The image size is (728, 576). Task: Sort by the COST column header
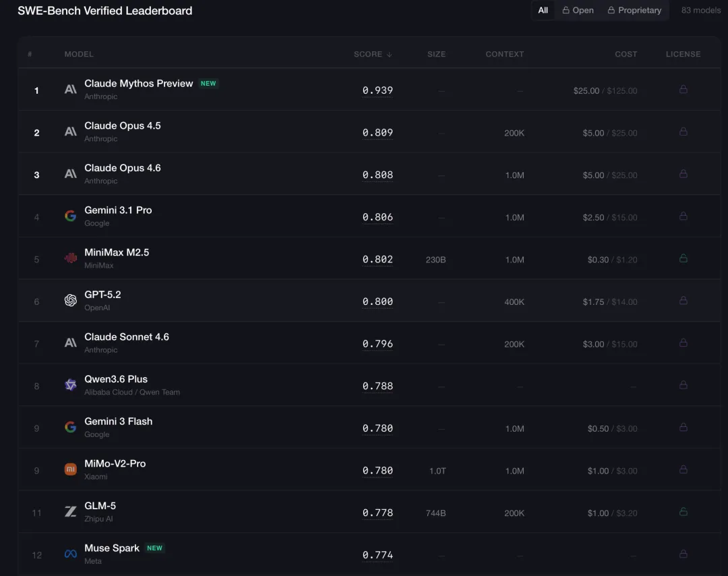click(x=626, y=54)
